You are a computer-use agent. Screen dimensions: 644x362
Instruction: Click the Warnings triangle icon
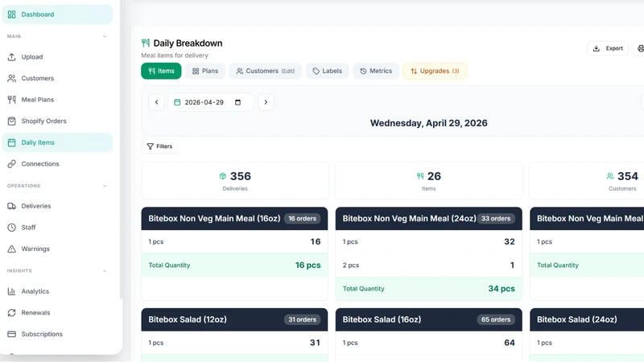tap(11, 249)
